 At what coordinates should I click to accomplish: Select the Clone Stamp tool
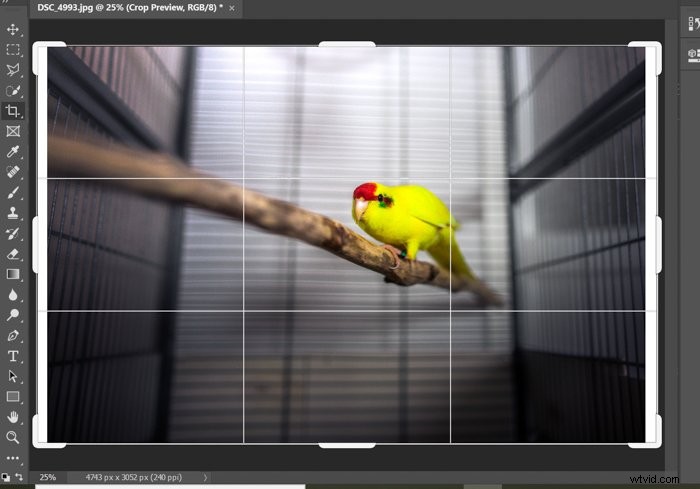point(12,213)
